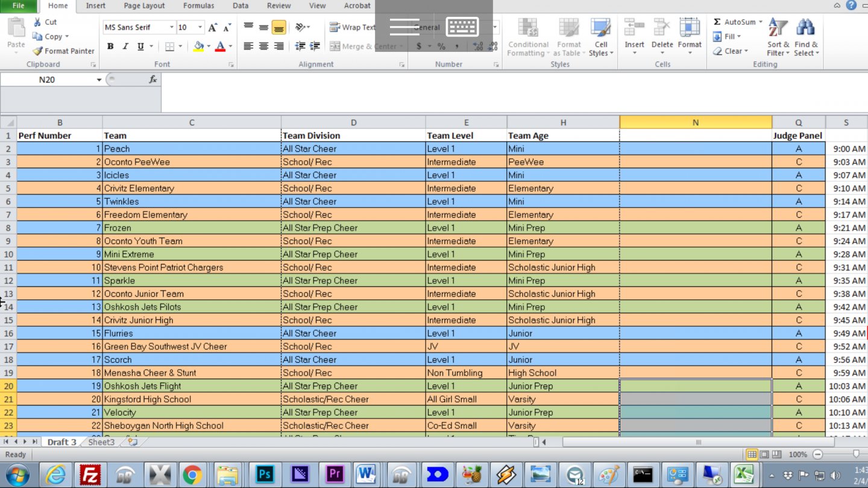Viewport: 868px width, 488px height.
Task: Open Photoshop from the taskbar
Action: (265, 475)
